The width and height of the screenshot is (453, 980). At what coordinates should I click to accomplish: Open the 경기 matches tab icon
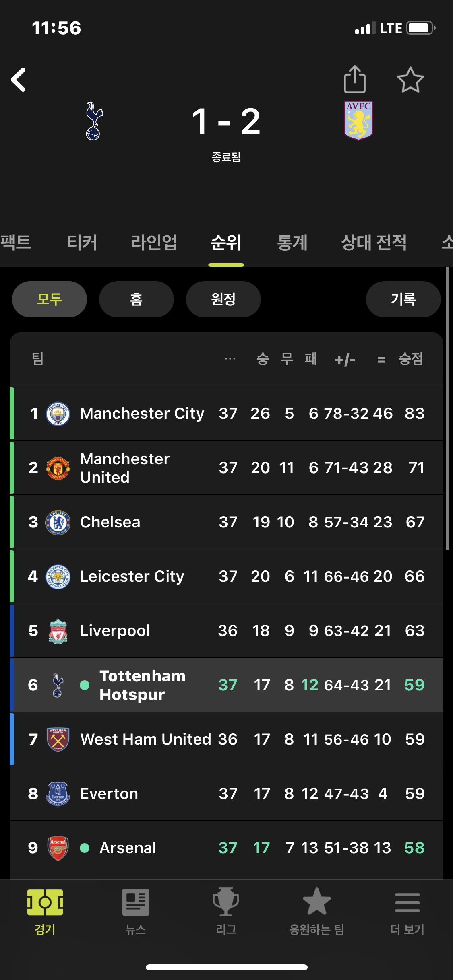(x=45, y=902)
